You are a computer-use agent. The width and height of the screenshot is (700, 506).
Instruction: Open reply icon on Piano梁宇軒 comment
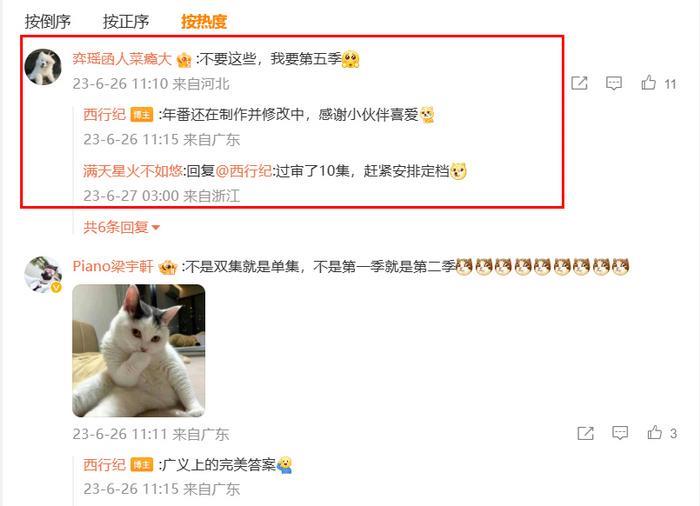click(620, 433)
